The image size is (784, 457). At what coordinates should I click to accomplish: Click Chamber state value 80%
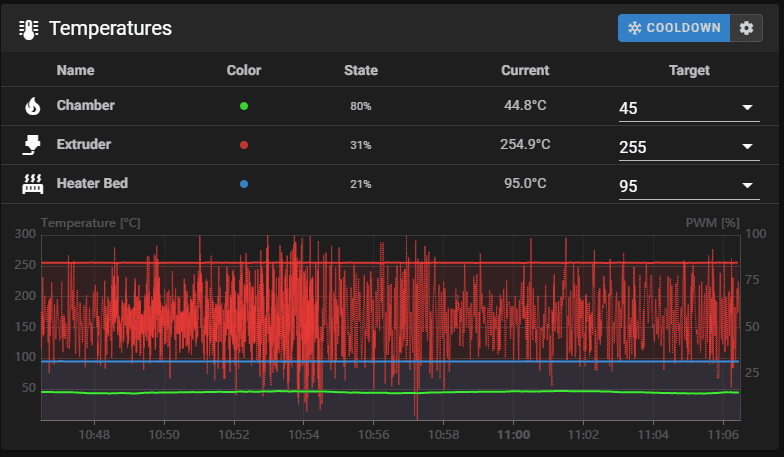tap(360, 106)
